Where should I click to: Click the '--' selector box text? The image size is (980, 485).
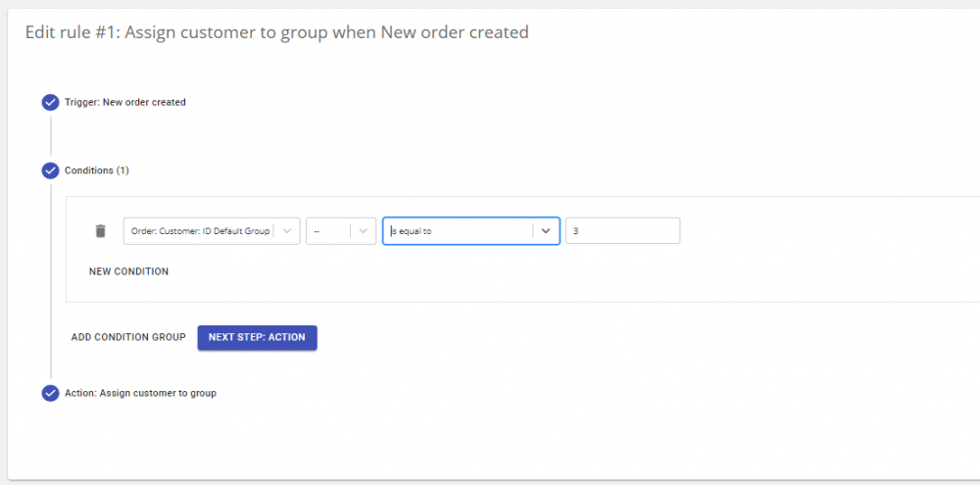tap(326, 231)
